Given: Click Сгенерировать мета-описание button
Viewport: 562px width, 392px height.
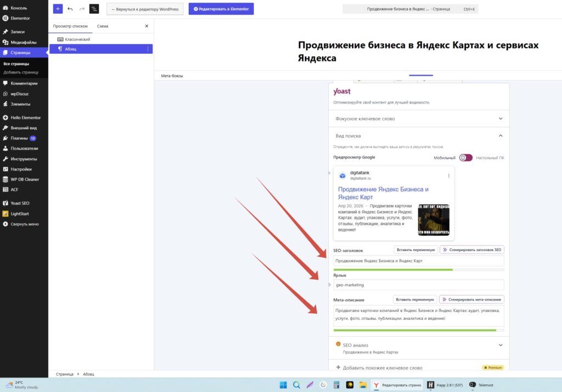Looking at the screenshot, I should [x=471, y=299].
